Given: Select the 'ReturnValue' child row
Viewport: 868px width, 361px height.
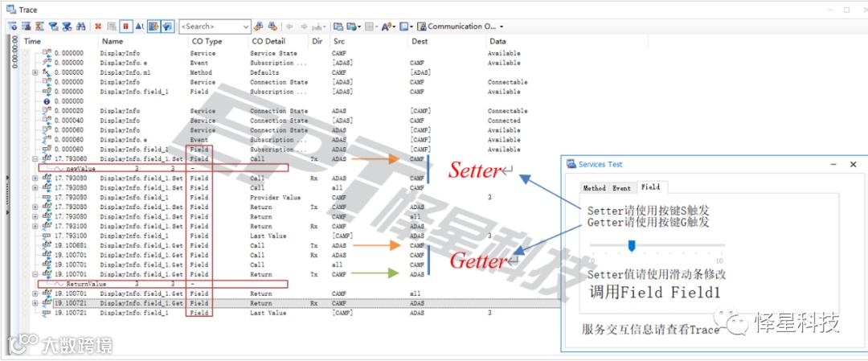Looking at the screenshot, I should tap(162, 284).
